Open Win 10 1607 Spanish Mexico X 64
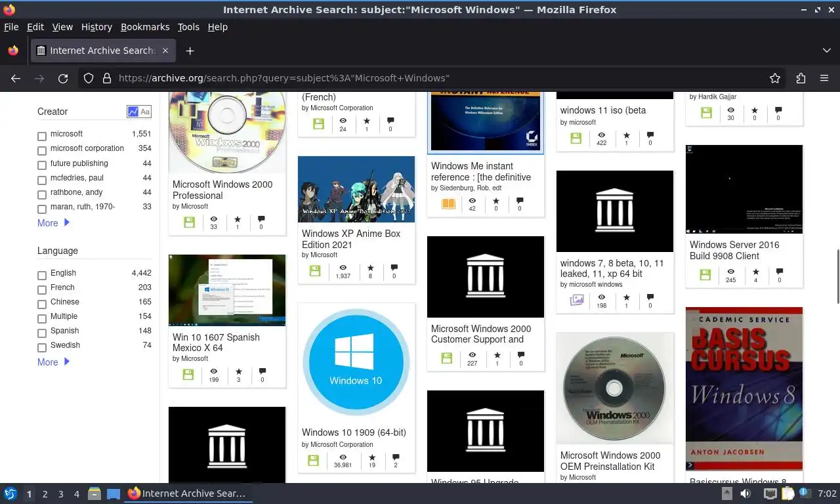840x504 pixels. pos(216,343)
